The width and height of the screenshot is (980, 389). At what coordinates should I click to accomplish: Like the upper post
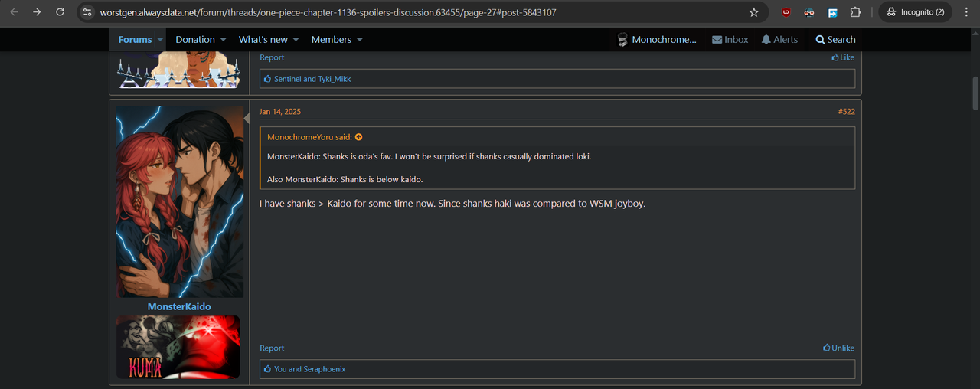click(843, 57)
